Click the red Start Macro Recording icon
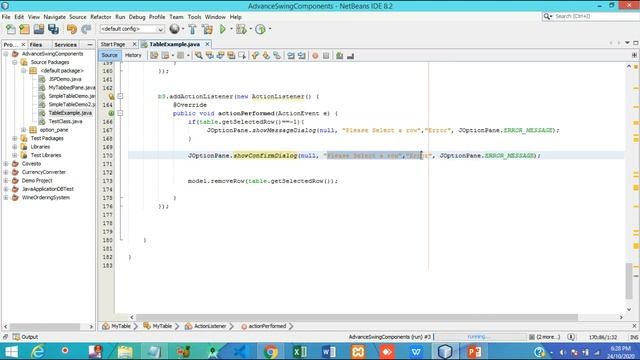The height and width of the screenshot is (360, 640). 315,56
